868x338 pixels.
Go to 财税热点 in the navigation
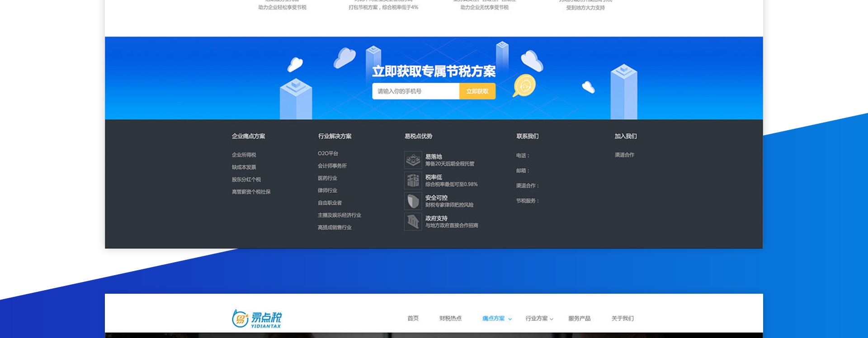pos(450,319)
